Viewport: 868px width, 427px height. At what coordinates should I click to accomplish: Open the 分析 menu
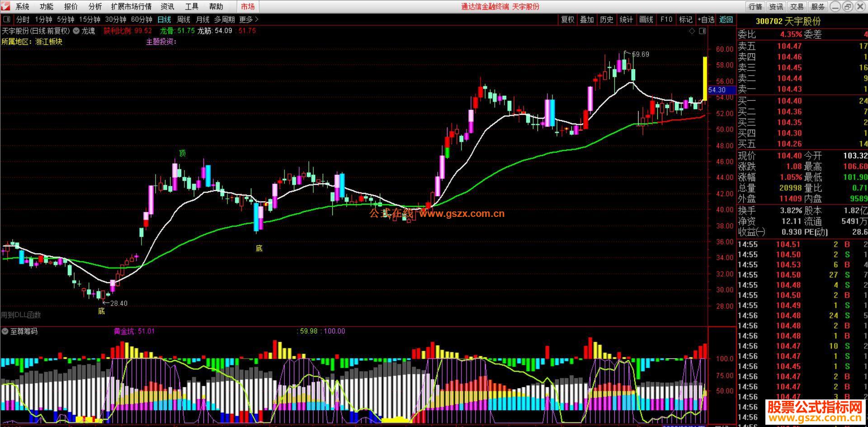tap(95, 6)
